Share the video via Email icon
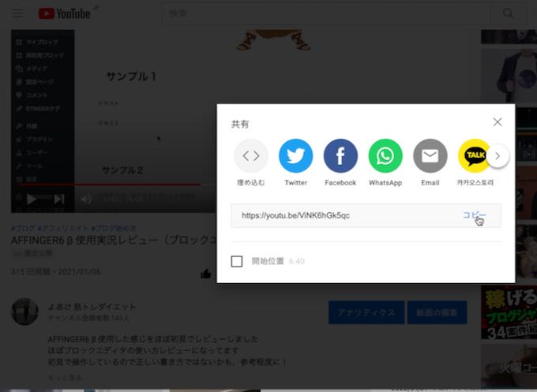 (x=430, y=156)
